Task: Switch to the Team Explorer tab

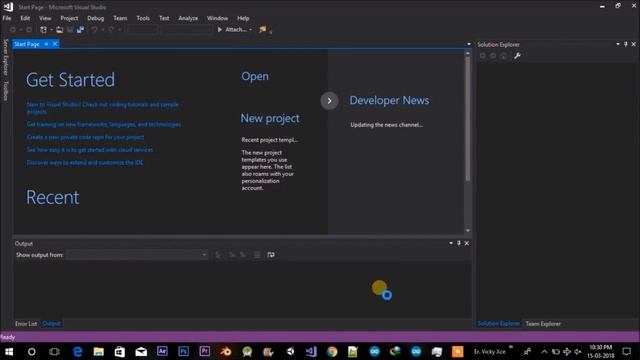Action: click(543, 324)
